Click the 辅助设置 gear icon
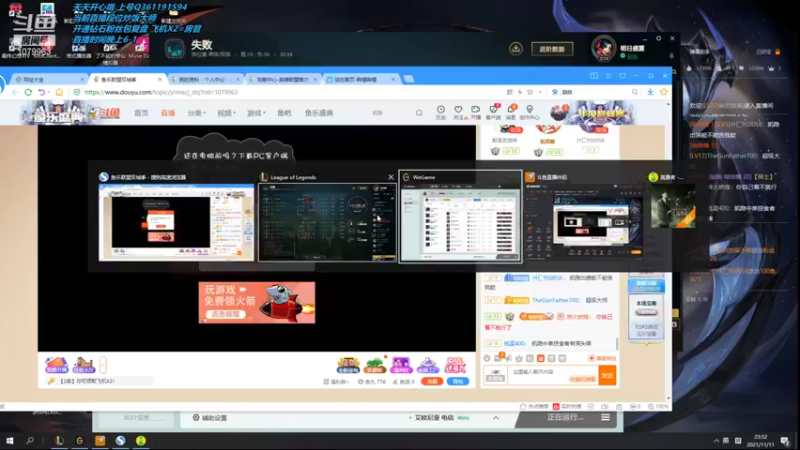 coord(196,417)
